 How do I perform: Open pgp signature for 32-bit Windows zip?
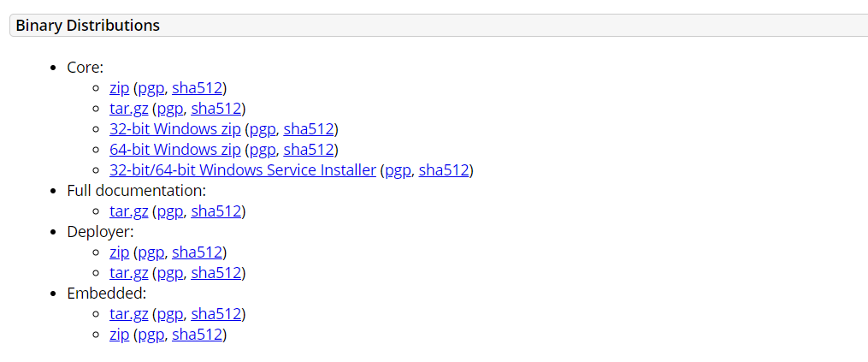point(262,129)
